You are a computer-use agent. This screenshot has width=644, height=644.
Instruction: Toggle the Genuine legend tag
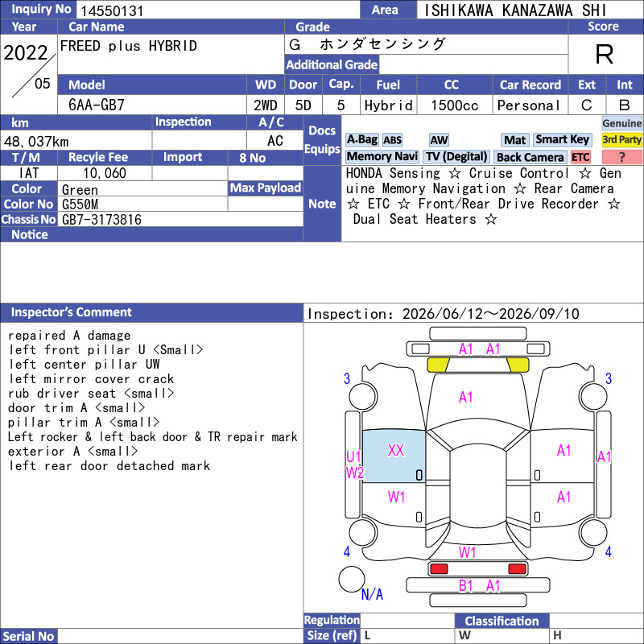621,123
